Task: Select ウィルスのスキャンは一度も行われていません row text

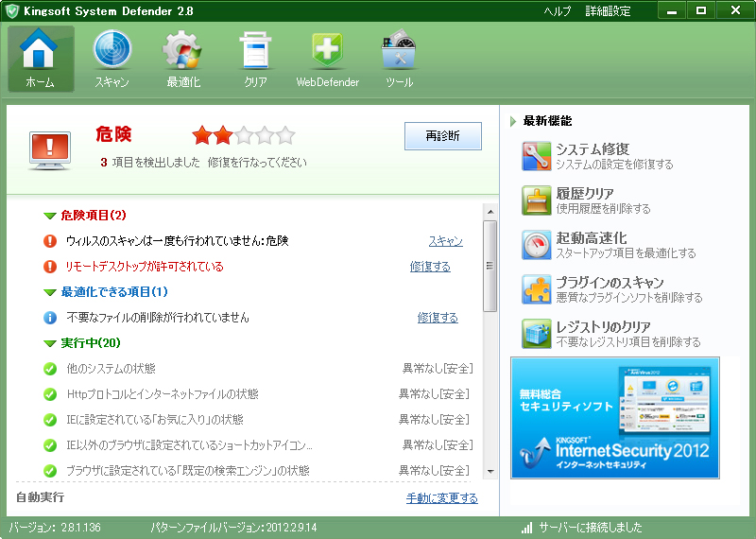Action: [x=177, y=241]
